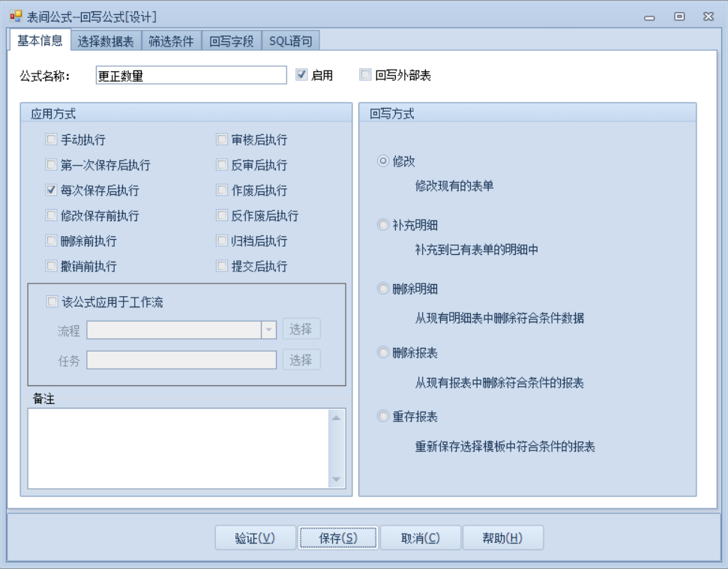Expand the 流程 dropdown arrow
The height and width of the screenshot is (569, 728).
point(268,330)
